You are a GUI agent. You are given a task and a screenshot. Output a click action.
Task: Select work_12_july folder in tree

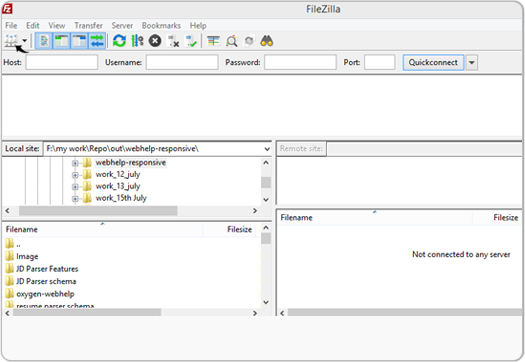(118, 174)
